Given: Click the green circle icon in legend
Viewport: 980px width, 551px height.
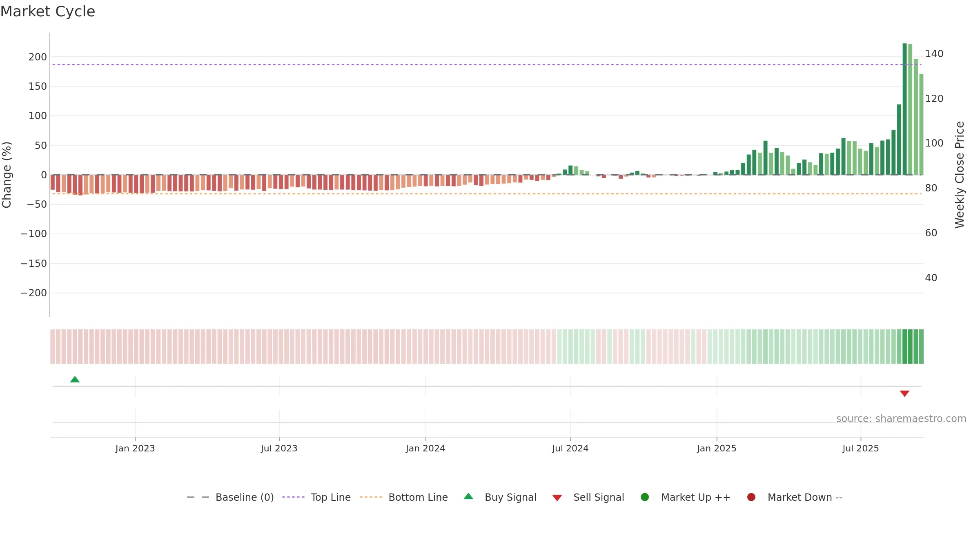Looking at the screenshot, I should point(645,497).
